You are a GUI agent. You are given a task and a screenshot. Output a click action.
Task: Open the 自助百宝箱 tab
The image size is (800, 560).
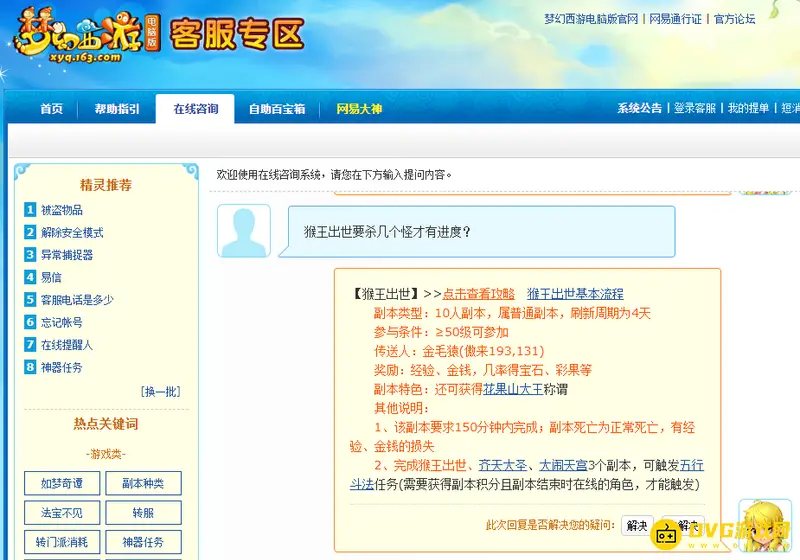click(x=277, y=109)
